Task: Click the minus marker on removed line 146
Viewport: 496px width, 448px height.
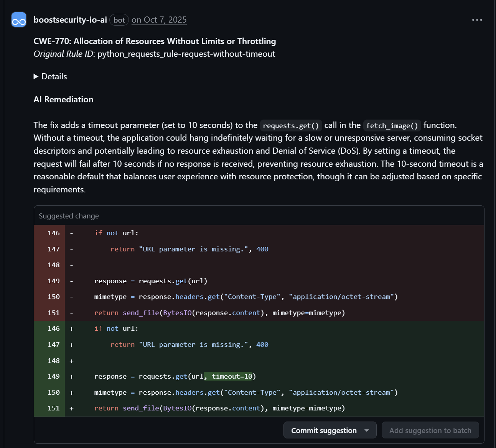Action: 71,233
